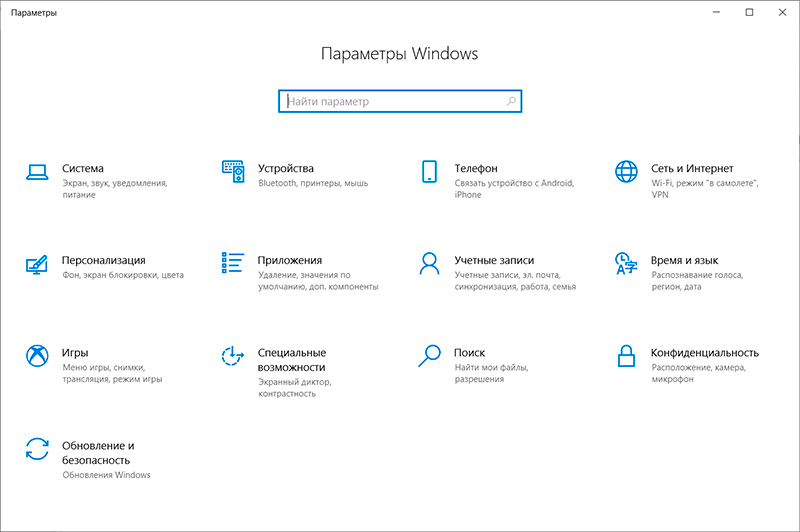800x532 pixels.
Task: Click 'Bluetooth, принтеры, мышь' description text
Action: click(313, 184)
